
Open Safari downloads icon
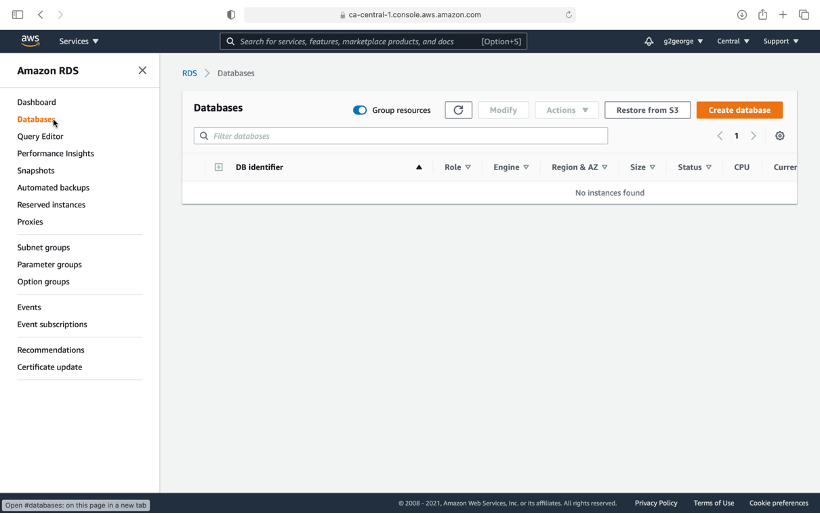click(x=742, y=15)
